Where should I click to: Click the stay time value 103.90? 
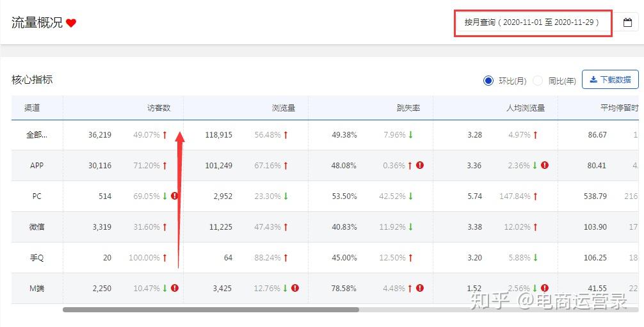click(595, 227)
